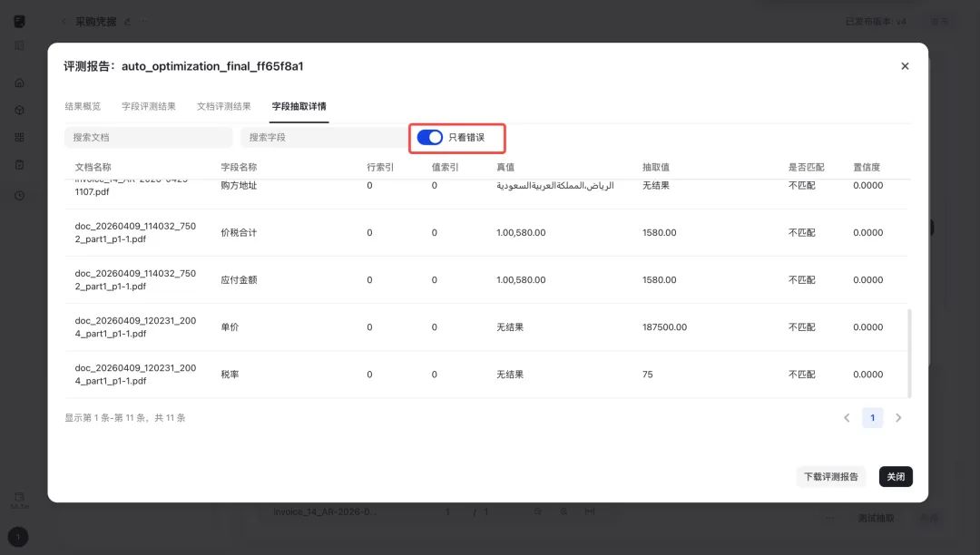Go to next page chevron
The image size is (980, 555).
[898, 418]
